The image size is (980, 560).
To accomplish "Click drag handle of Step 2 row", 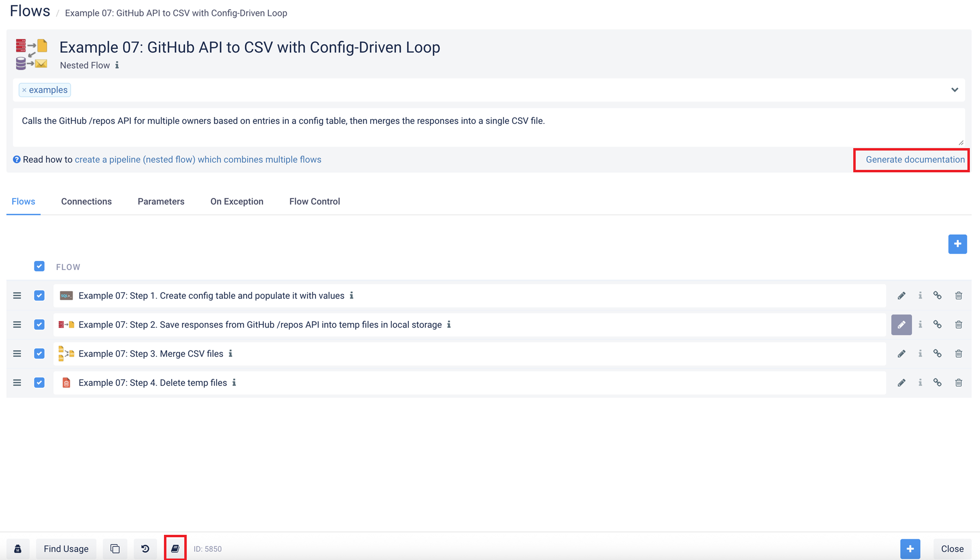I will click(17, 325).
